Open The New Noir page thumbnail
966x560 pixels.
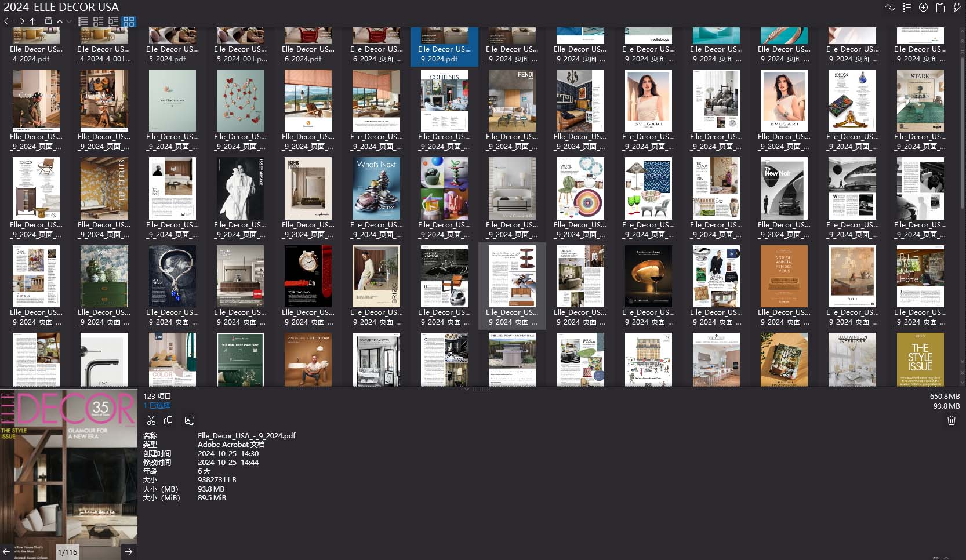[784, 188]
